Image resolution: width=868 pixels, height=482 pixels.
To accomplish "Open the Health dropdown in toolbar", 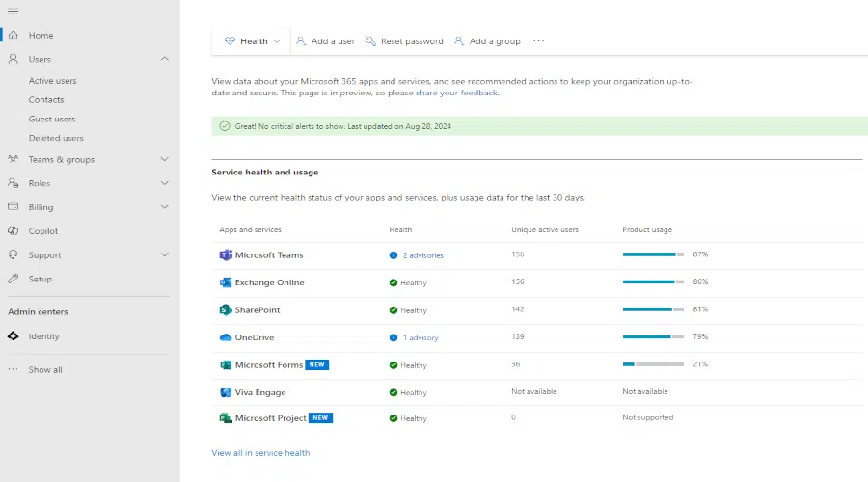I will click(x=253, y=41).
